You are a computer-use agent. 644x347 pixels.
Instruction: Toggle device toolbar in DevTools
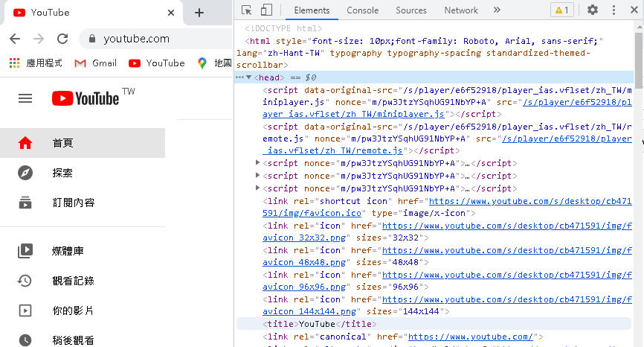(266, 10)
